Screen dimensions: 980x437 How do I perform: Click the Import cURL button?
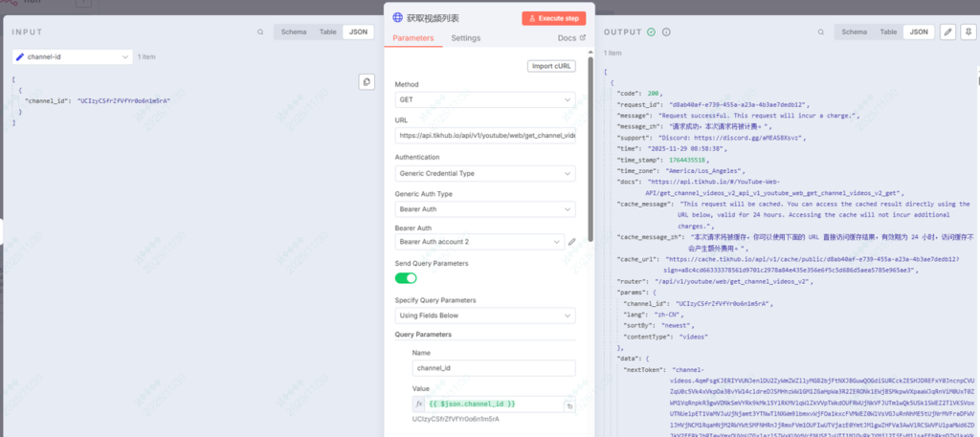point(551,66)
